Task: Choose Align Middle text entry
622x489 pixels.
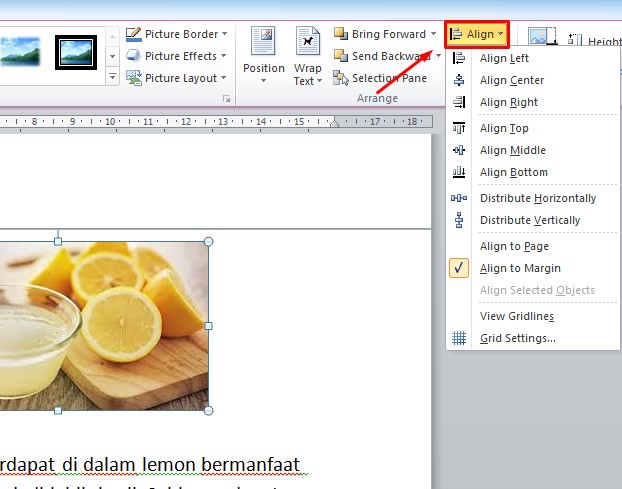Action: [x=513, y=150]
